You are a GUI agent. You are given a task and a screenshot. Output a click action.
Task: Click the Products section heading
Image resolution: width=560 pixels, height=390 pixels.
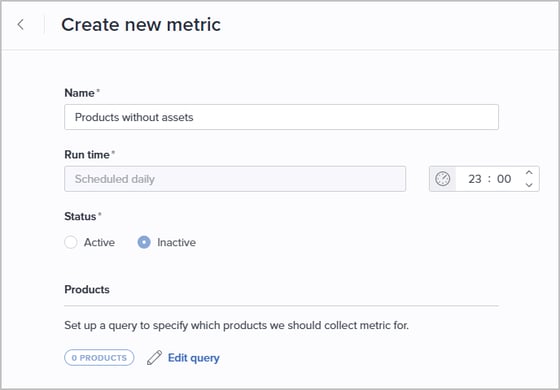87,289
